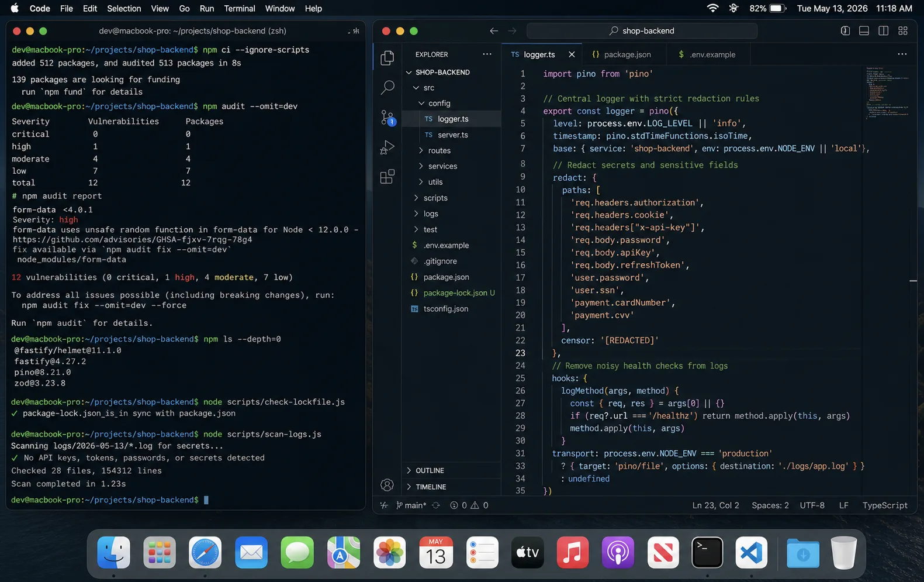Click the go forward arrow in VS Code

coord(512,31)
